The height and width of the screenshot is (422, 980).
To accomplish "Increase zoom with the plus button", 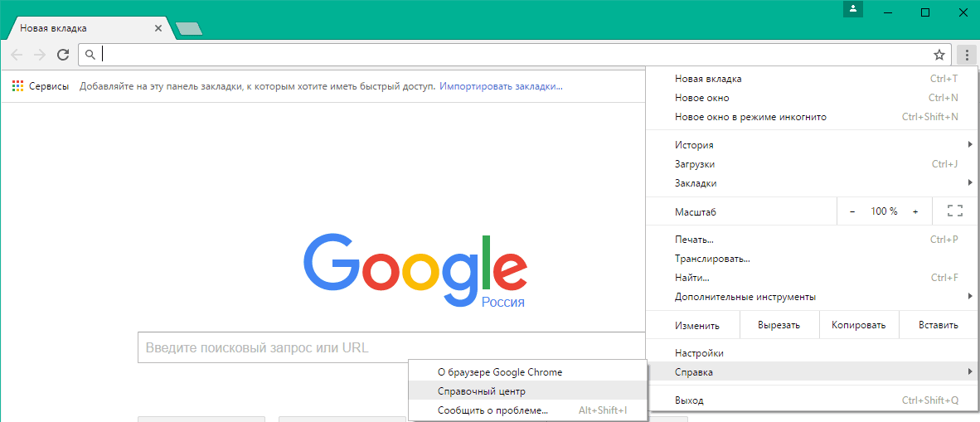I will [x=915, y=211].
